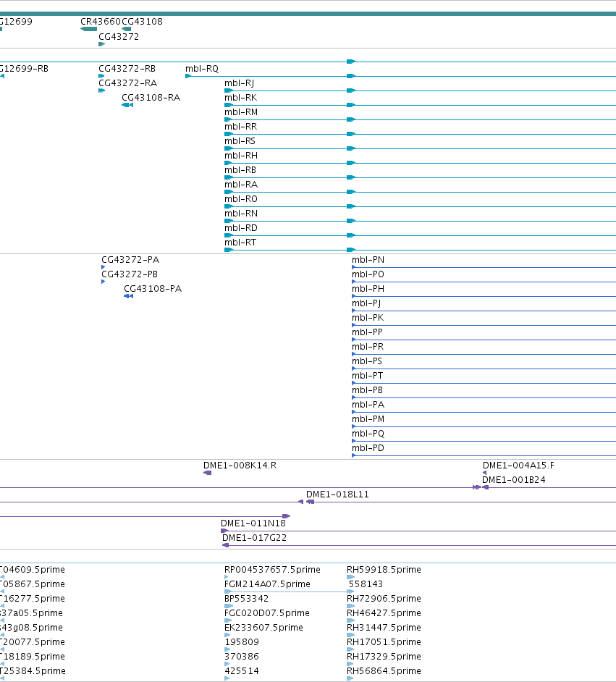
Task: Select protein mbl-PT
Action: pyautogui.click(x=367, y=375)
